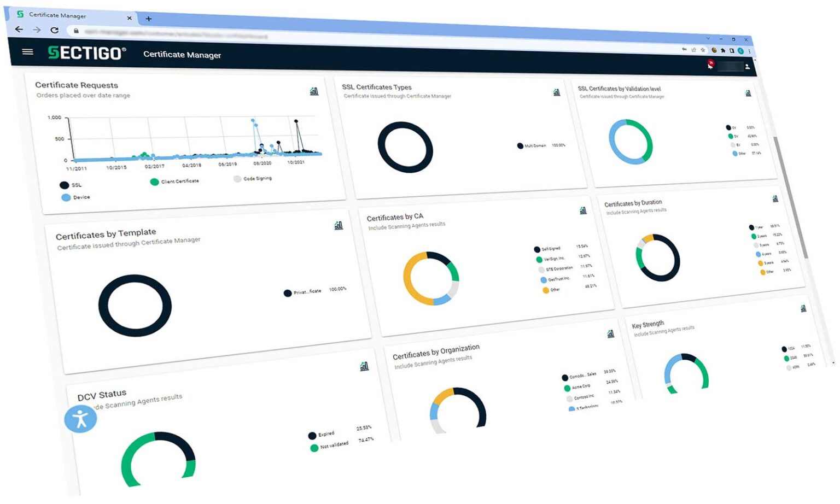The height and width of the screenshot is (504, 840).
Task: Toggle the Device series in the legend
Action: (66, 197)
